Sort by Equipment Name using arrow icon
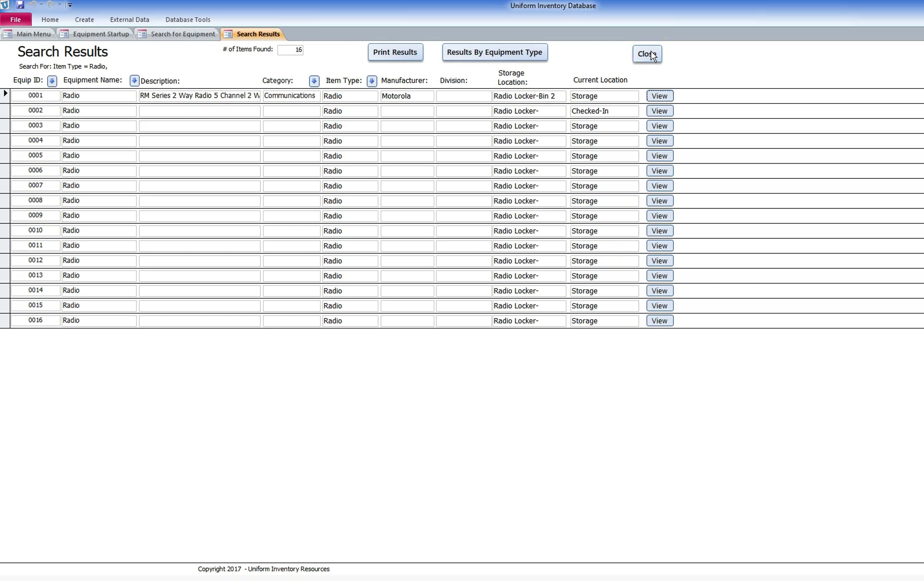Image resolution: width=924 pixels, height=581 pixels. (134, 80)
